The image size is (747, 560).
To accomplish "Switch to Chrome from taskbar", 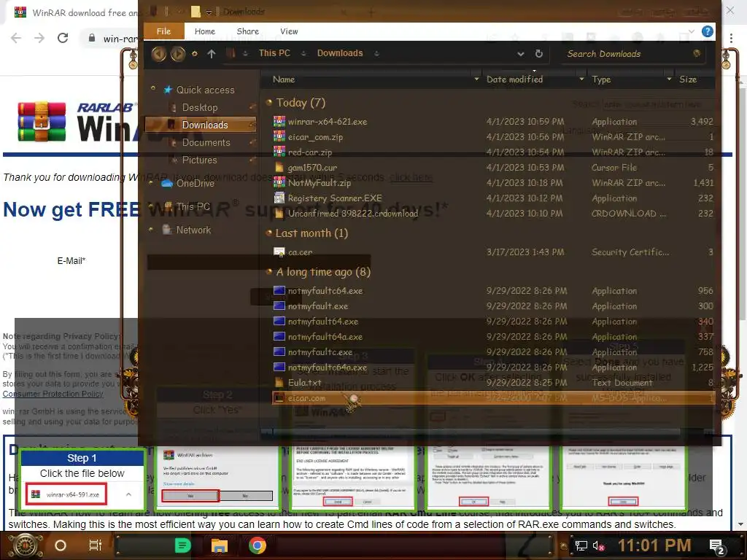I will 258,545.
